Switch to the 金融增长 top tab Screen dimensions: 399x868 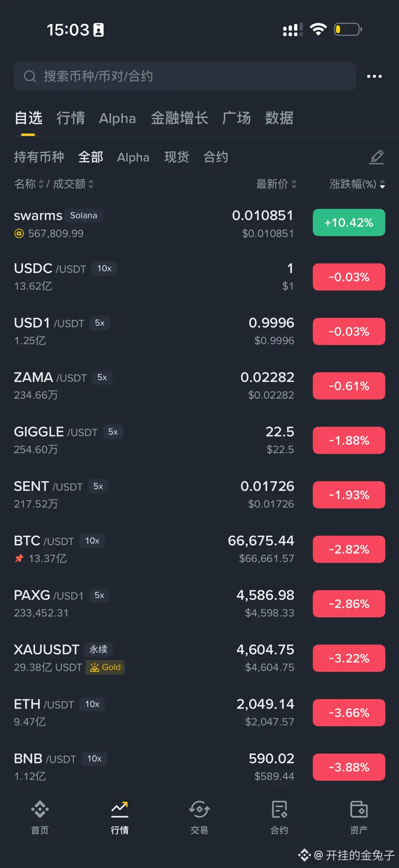179,118
